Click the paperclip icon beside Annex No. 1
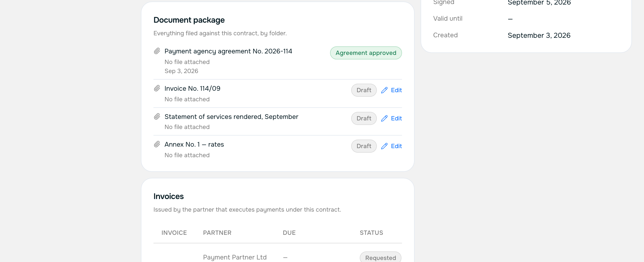 coord(157,144)
